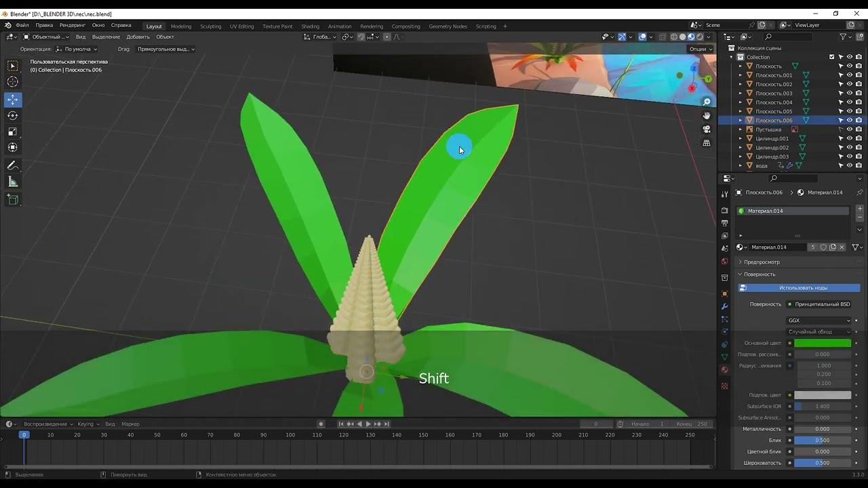Click the viewport zoom magnifier gizmo
The width and height of the screenshot is (868, 488).
(x=707, y=102)
